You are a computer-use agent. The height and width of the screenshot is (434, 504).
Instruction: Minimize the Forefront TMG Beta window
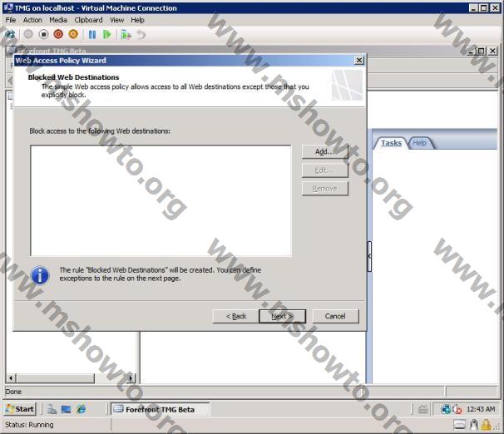tap(472, 51)
